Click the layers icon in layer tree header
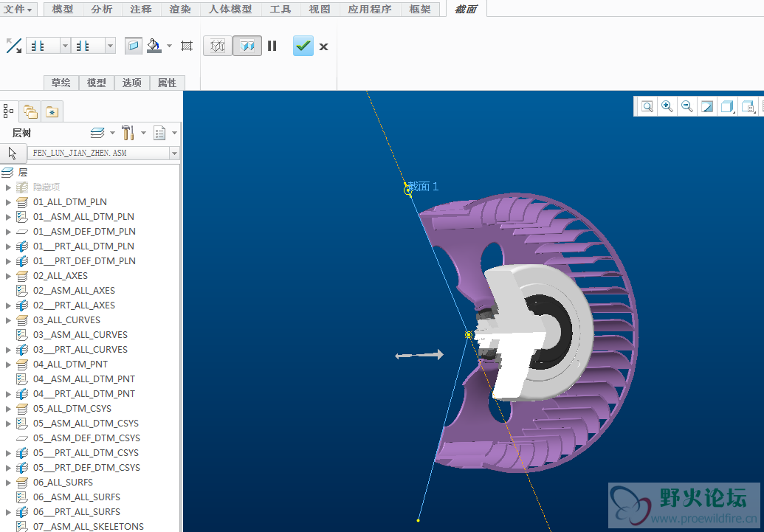The image size is (764, 532). (x=97, y=133)
